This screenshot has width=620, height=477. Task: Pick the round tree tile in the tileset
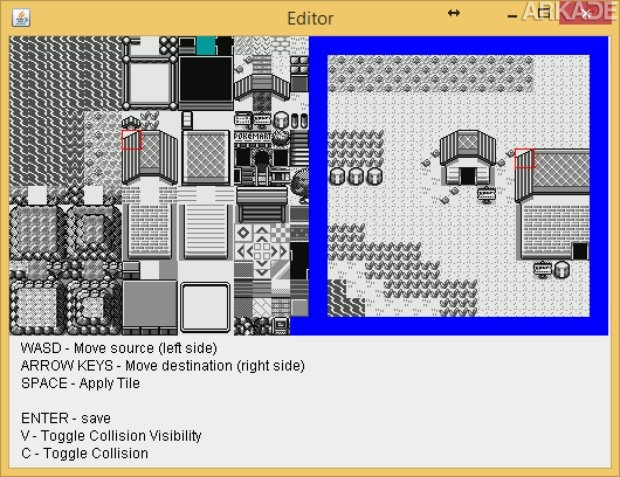[301, 186]
